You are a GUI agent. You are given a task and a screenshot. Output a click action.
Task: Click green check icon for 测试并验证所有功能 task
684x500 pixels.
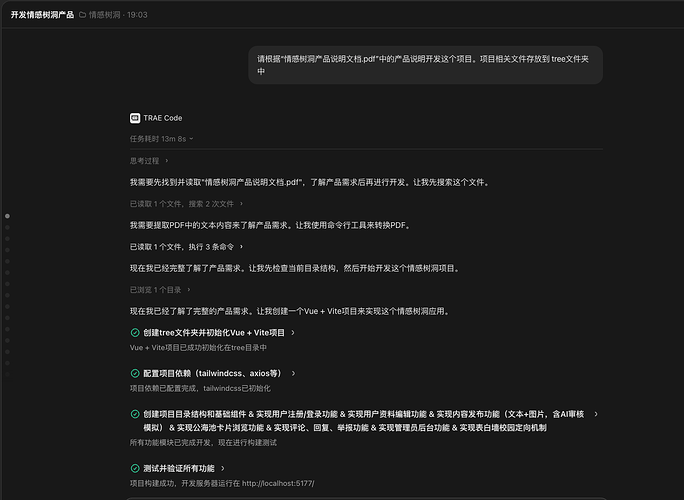pos(135,469)
